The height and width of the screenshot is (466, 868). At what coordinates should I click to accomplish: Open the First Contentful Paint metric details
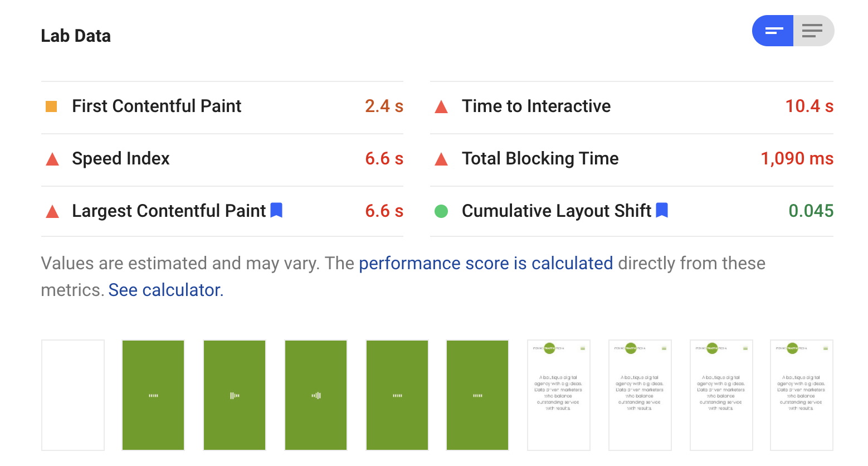point(157,106)
